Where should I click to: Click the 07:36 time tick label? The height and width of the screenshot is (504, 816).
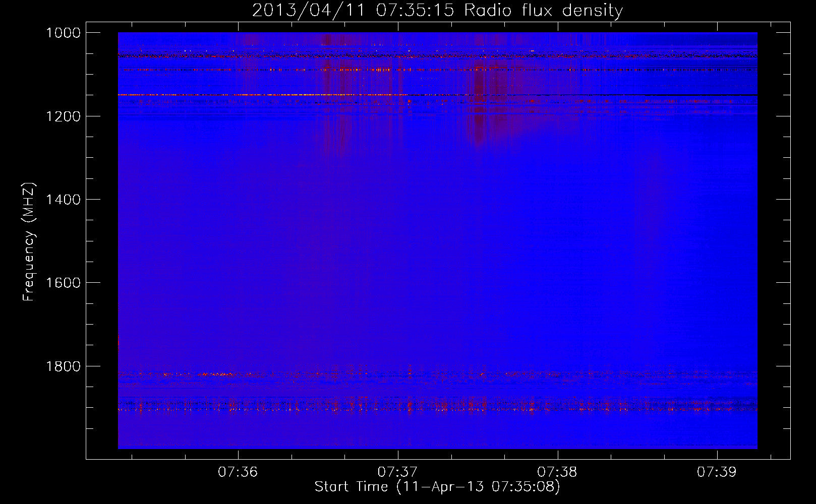tap(238, 472)
